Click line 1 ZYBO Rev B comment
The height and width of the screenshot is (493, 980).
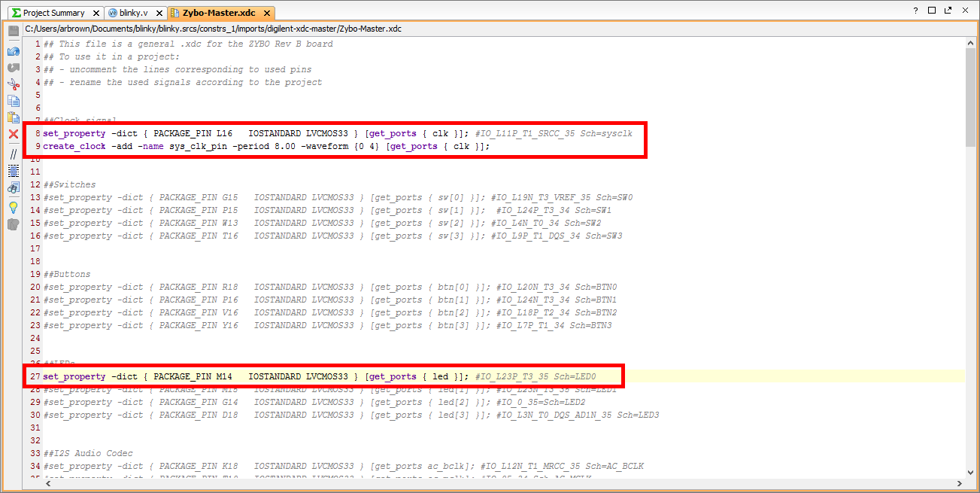click(188, 44)
